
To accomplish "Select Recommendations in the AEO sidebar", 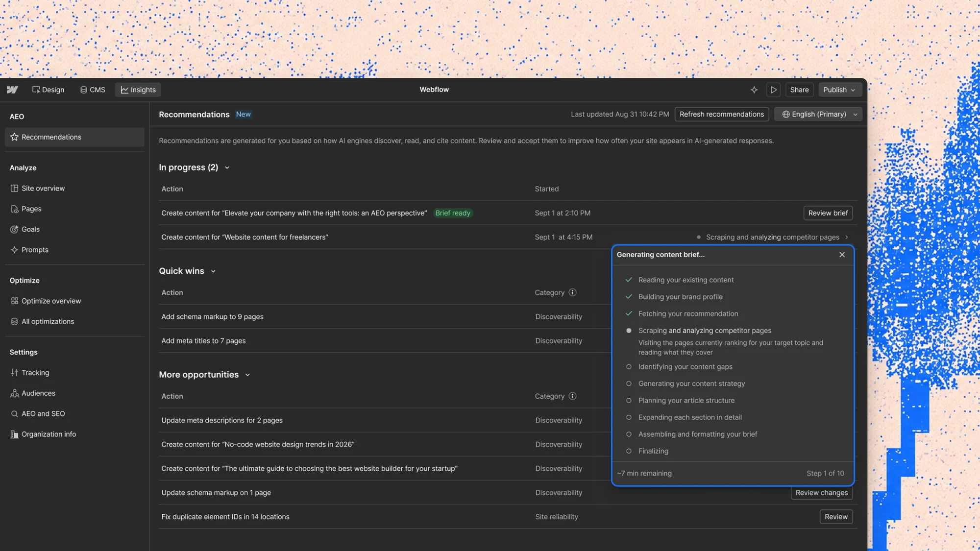I will click(x=74, y=137).
